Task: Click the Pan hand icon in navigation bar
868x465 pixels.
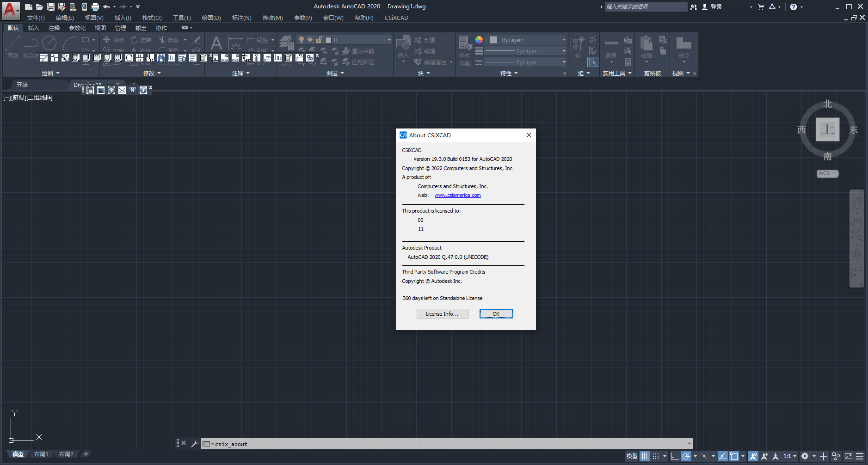Action: click(x=857, y=222)
